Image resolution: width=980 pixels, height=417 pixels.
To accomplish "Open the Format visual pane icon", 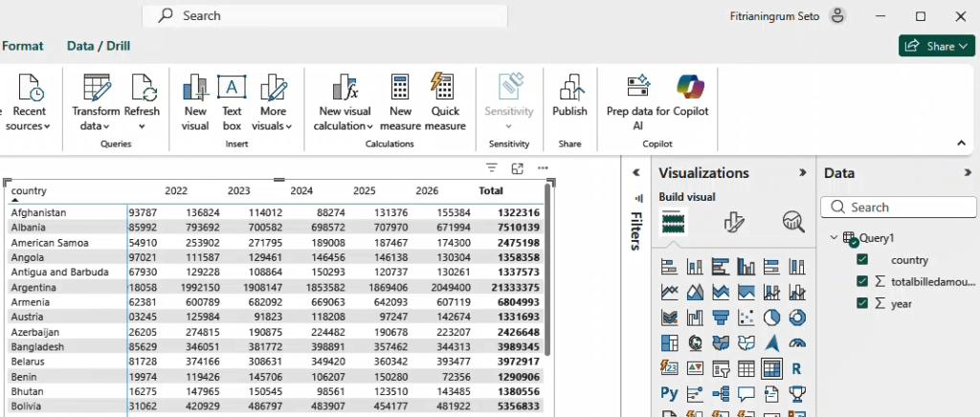I will (x=734, y=222).
